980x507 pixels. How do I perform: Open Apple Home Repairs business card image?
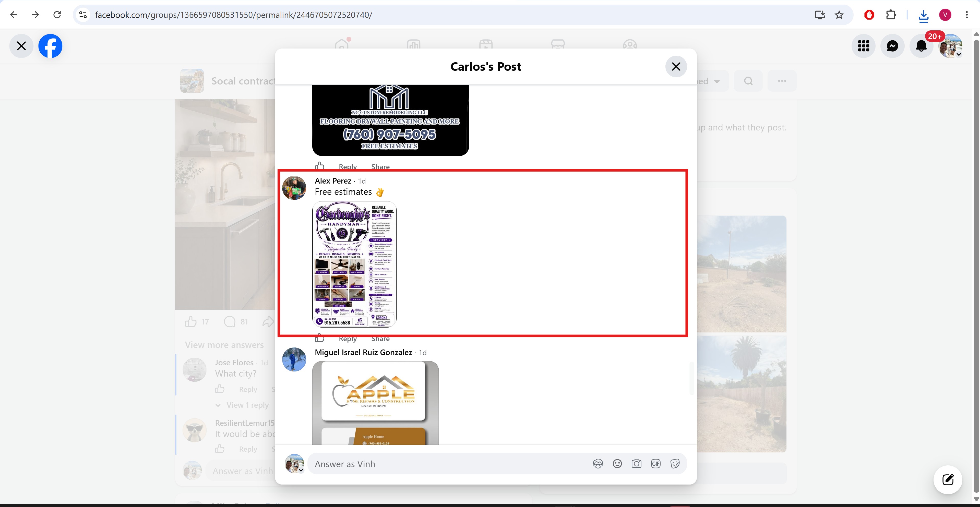[x=376, y=403]
